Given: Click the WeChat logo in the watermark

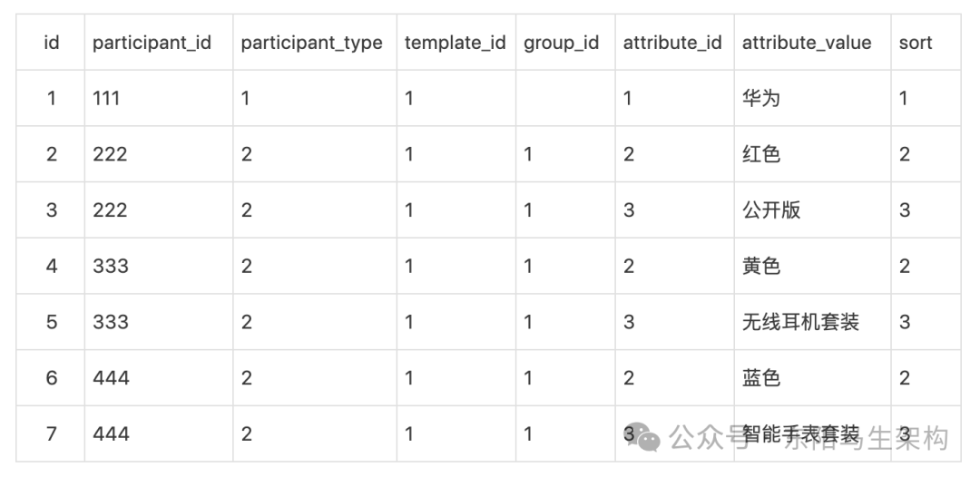Looking at the screenshot, I should (647, 438).
